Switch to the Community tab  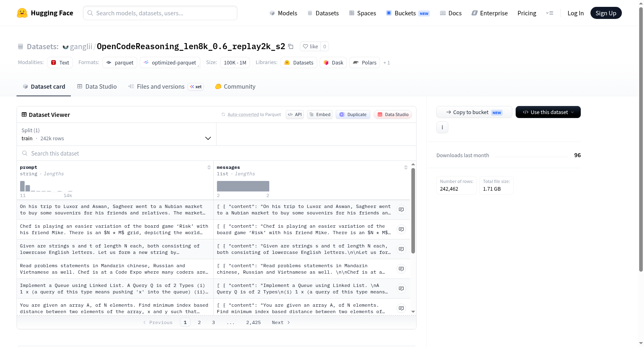click(x=235, y=87)
